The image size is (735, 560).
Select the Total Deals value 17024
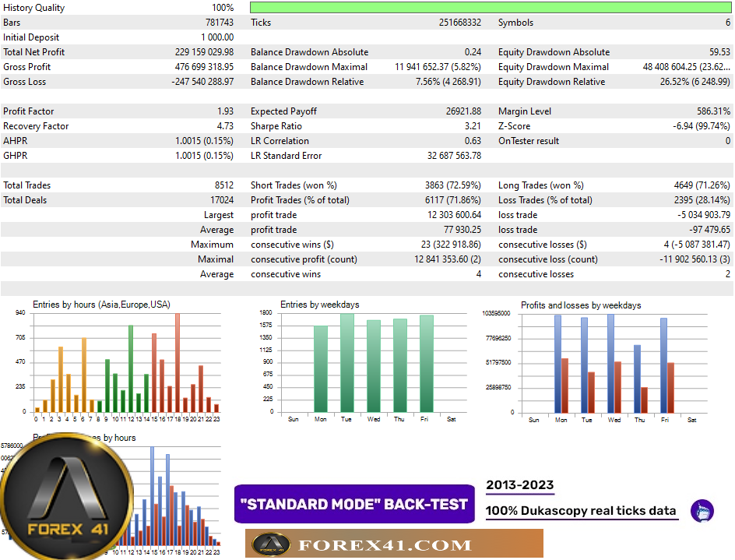[x=222, y=200]
